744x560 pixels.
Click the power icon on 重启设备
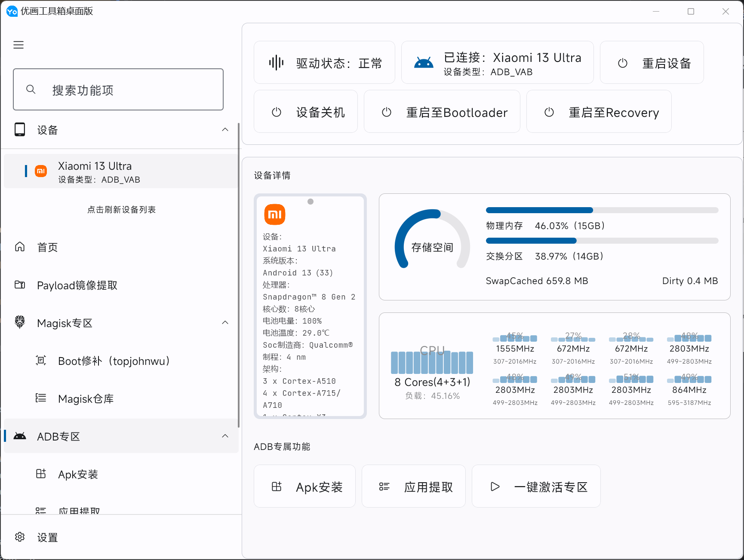pos(623,63)
